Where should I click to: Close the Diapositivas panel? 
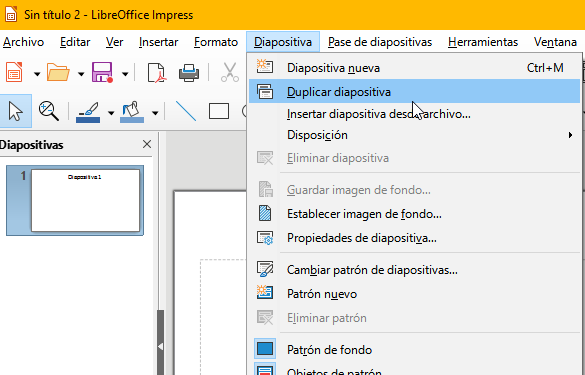click(147, 144)
